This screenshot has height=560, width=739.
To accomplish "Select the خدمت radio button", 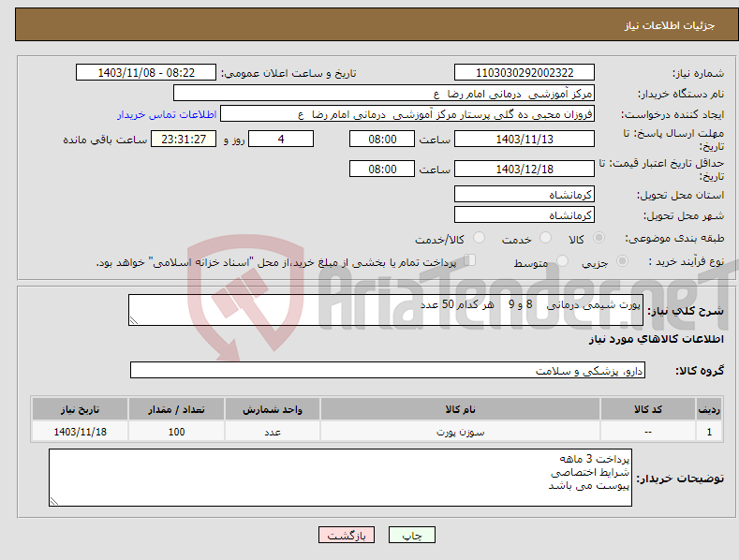I will (x=545, y=238).
